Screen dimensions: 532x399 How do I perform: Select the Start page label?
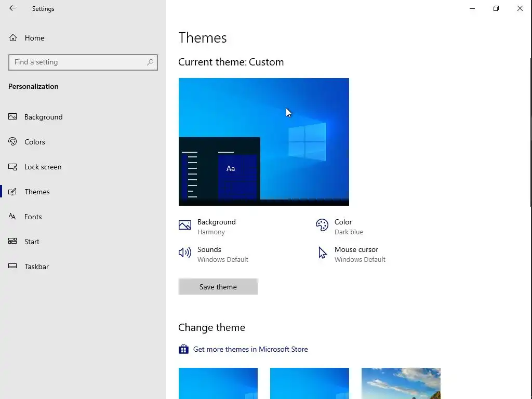32,242
